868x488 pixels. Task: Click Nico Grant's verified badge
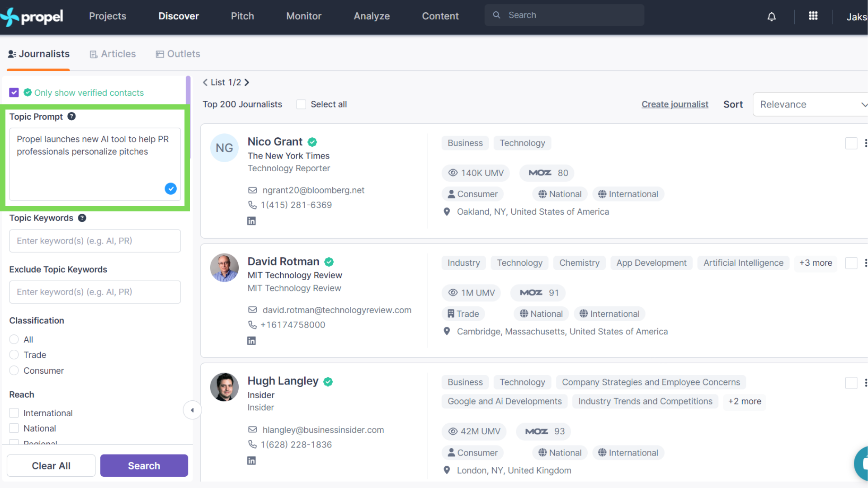pos(312,142)
